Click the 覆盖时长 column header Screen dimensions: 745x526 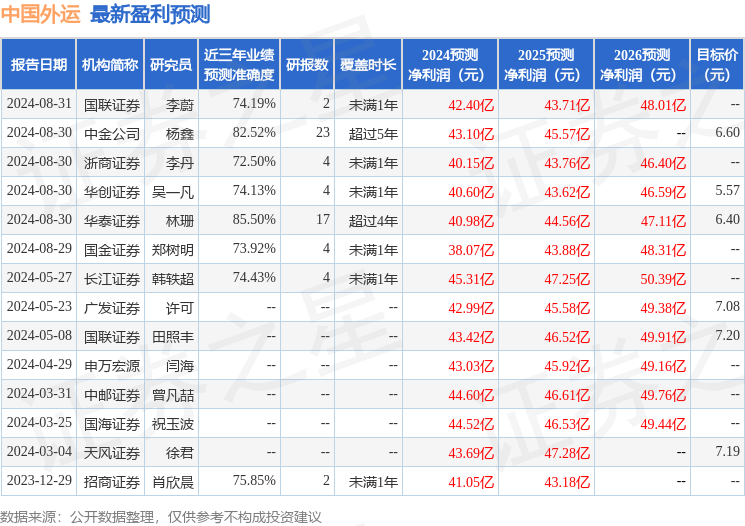click(368, 65)
